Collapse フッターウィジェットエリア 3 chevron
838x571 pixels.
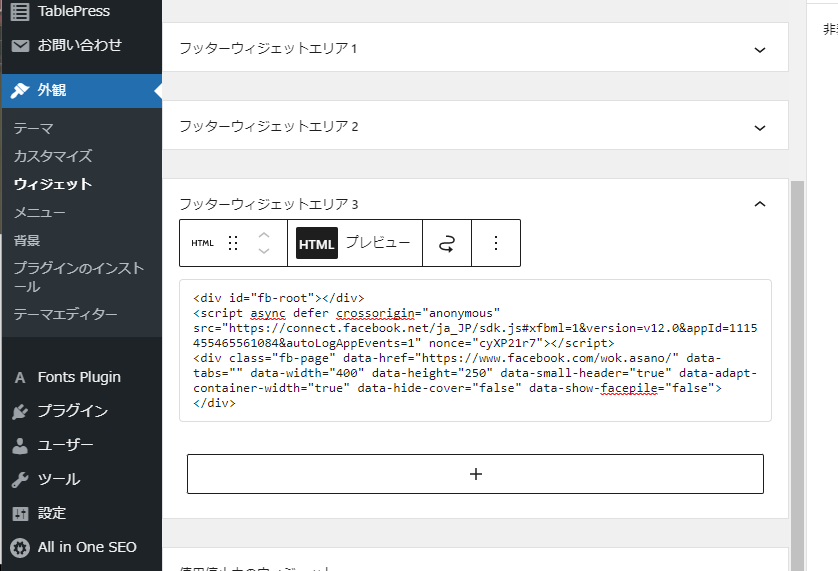pos(759,204)
